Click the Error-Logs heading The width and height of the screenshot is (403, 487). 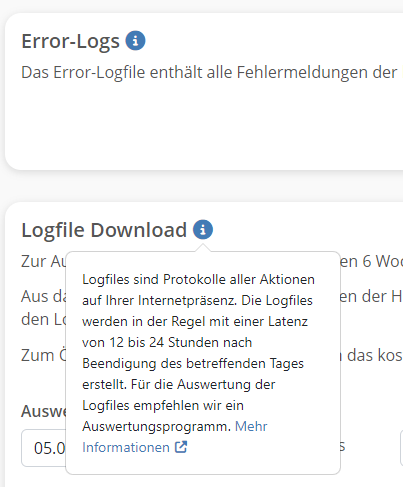70,41
